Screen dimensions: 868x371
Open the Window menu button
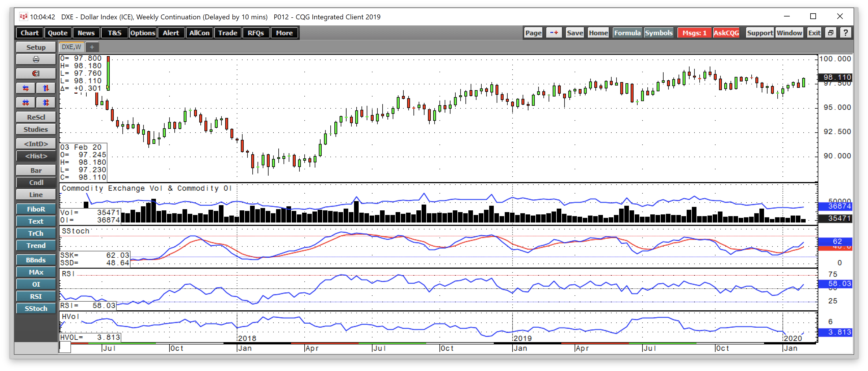click(789, 33)
